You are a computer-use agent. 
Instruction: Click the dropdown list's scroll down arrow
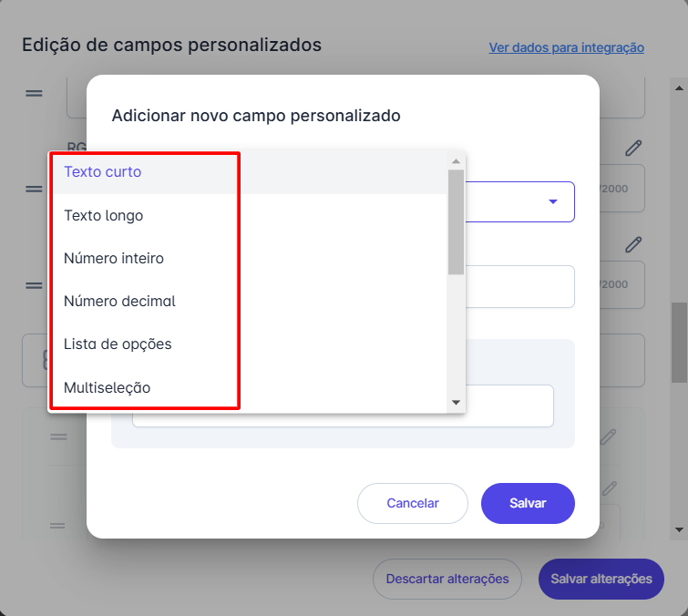[x=456, y=402]
